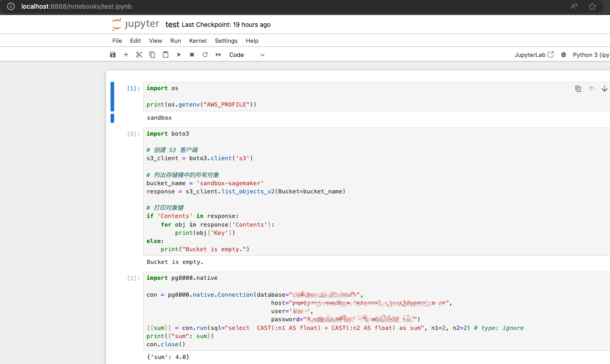Paste the cell using the clipboard icon
Image resolution: width=610 pixels, height=364 pixels.
[x=166, y=55]
